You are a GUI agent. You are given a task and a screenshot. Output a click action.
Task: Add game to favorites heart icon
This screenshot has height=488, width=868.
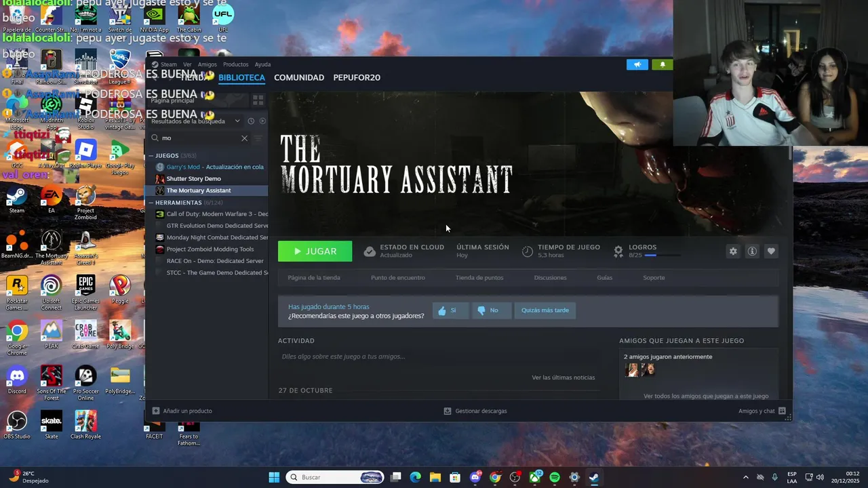pyautogui.click(x=771, y=251)
